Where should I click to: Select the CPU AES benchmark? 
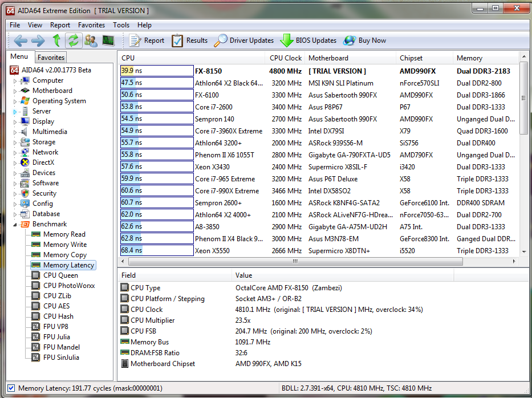(56, 306)
